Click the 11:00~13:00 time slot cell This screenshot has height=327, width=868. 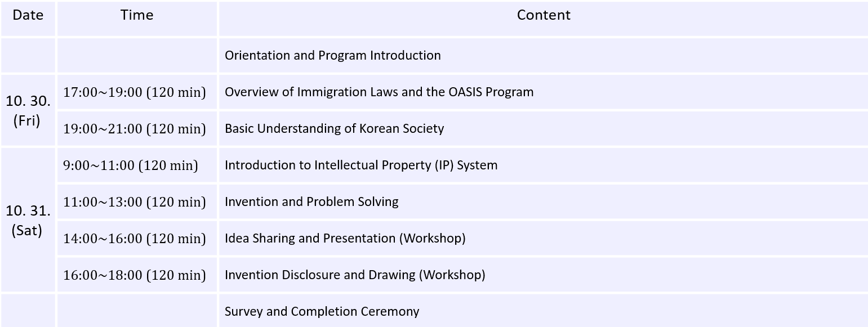tap(135, 202)
